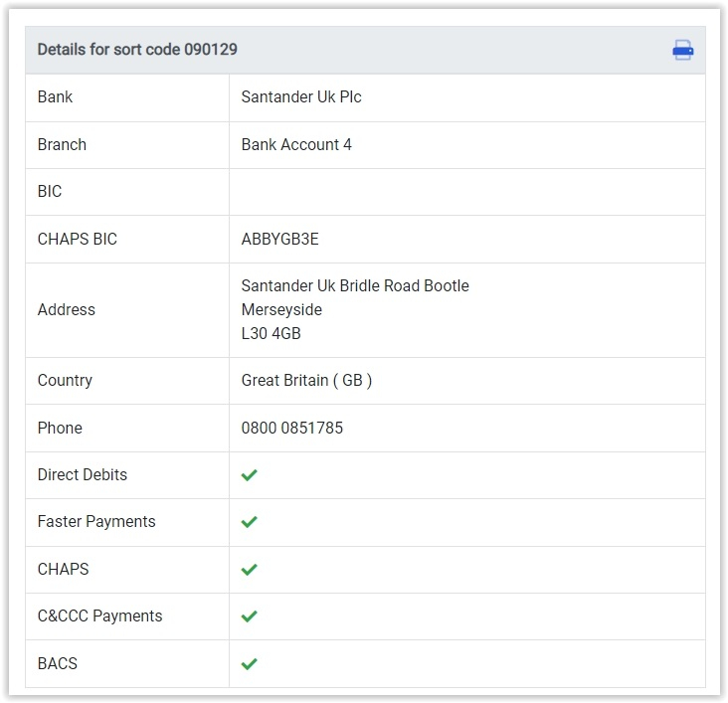The width and height of the screenshot is (728, 703).
Task: Click the Bridle Road Bootle address line
Action: (355, 285)
